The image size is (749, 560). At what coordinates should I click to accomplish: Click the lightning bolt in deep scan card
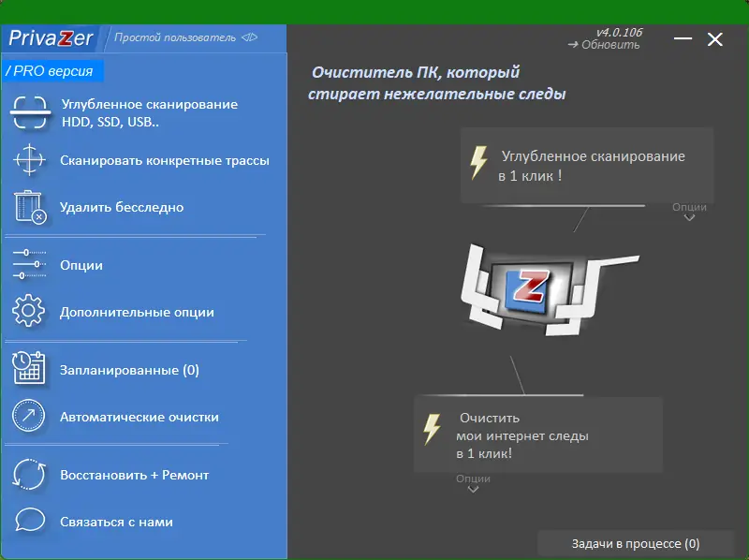(478, 162)
